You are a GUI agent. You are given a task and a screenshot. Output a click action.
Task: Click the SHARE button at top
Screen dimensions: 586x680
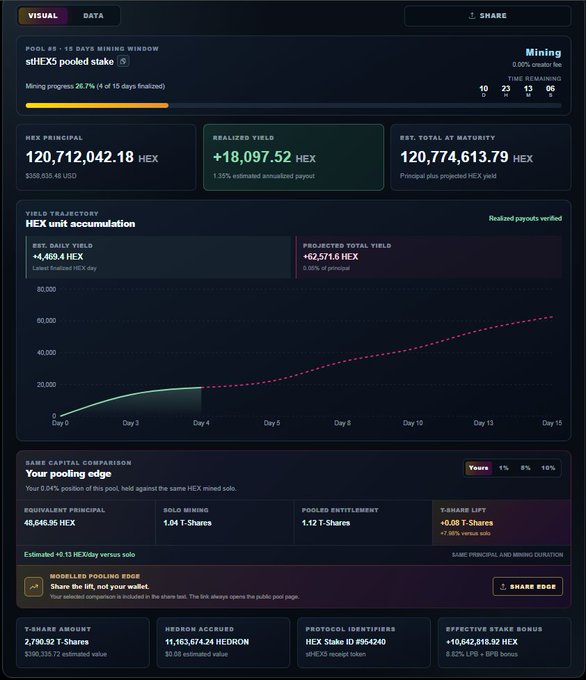[x=487, y=16]
